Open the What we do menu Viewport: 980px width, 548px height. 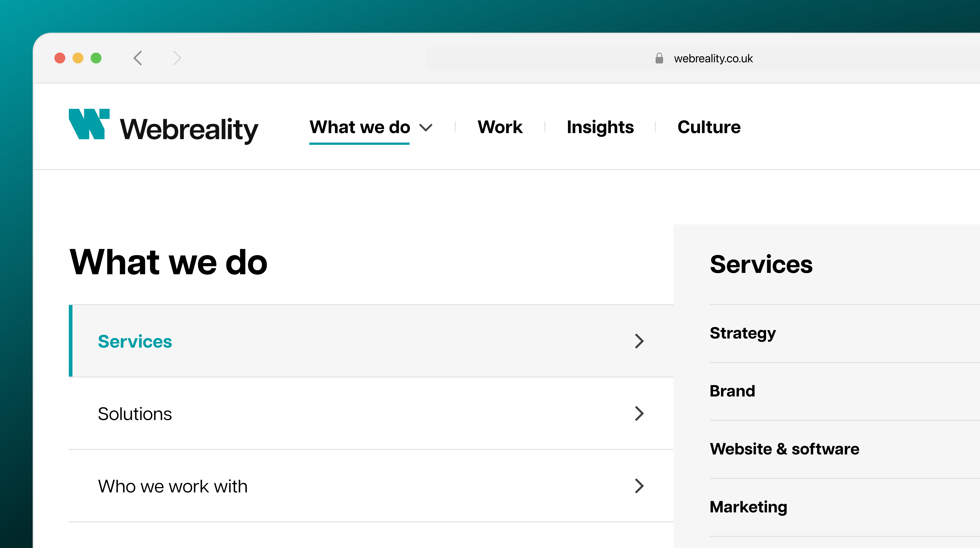360,127
